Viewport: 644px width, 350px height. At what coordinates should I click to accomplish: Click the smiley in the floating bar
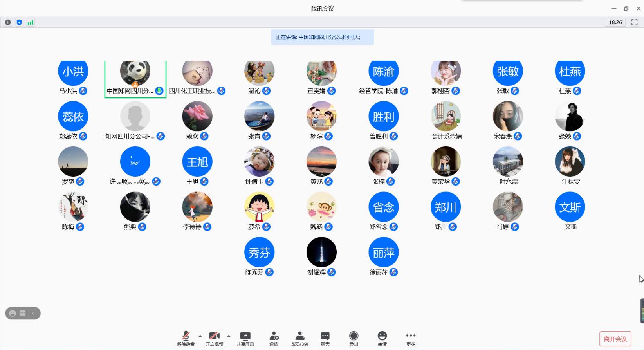coord(13,313)
